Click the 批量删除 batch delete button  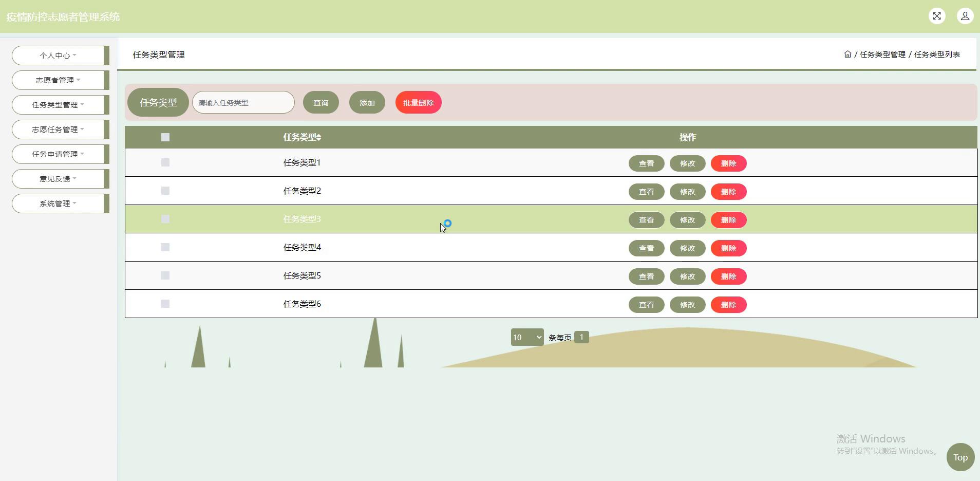point(419,103)
